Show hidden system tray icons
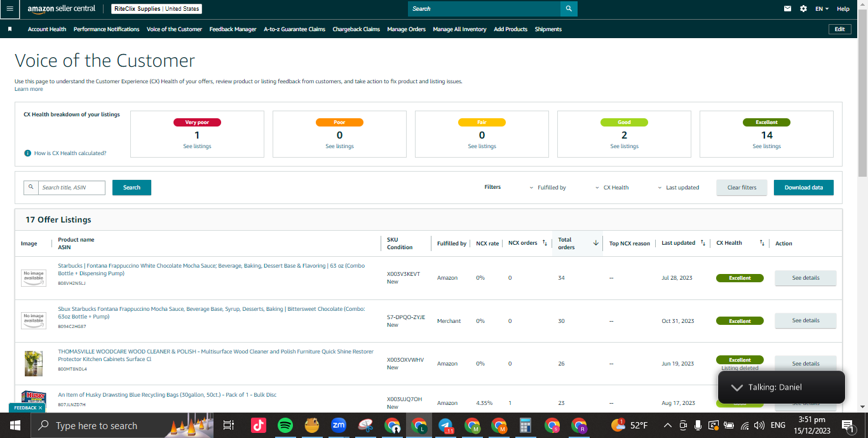Image resolution: width=868 pixels, height=438 pixels. 667,425
